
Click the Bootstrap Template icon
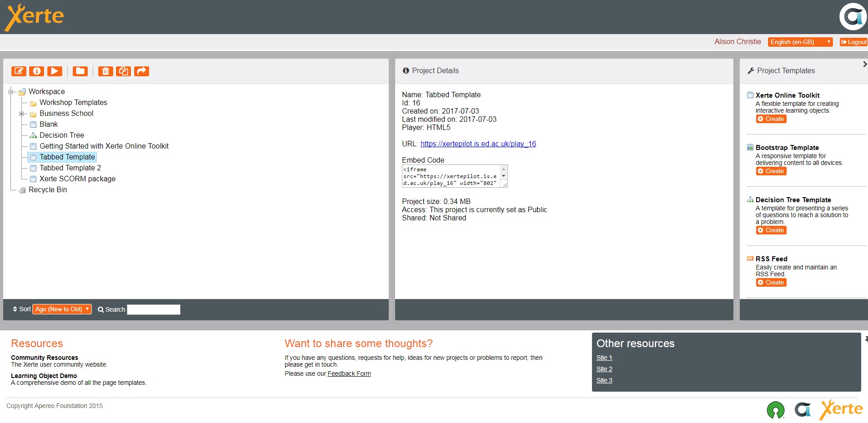coord(750,147)
